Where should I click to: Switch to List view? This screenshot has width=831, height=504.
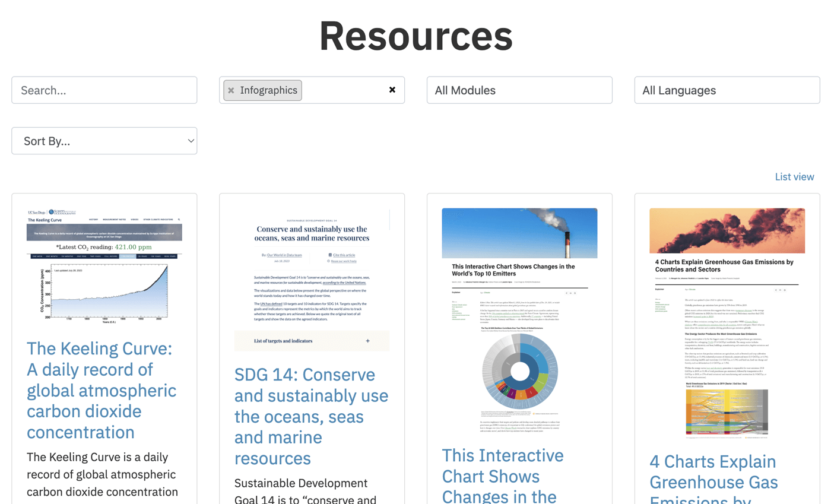(794, 177)
